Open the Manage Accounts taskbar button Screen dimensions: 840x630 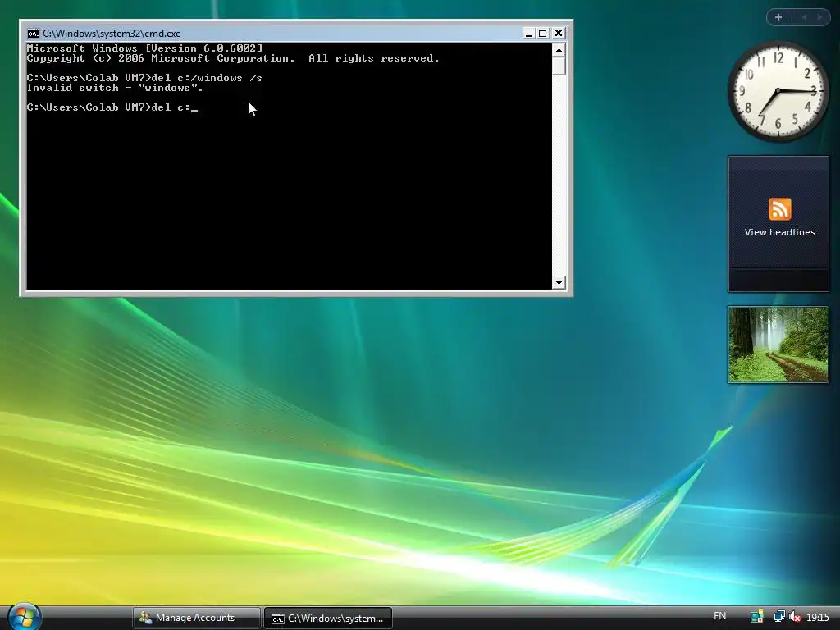coord(196,618)
